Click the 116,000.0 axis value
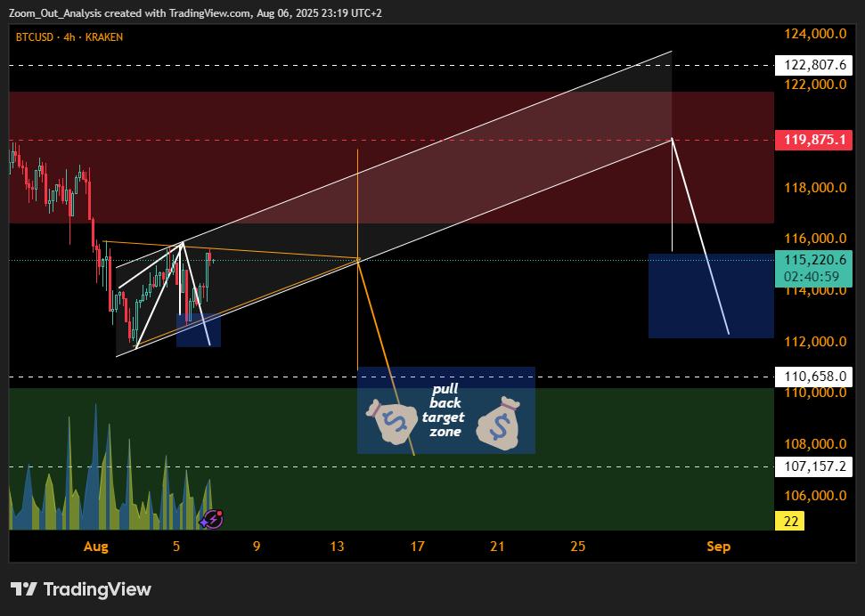The image size is (865, 616). point(815,239)
